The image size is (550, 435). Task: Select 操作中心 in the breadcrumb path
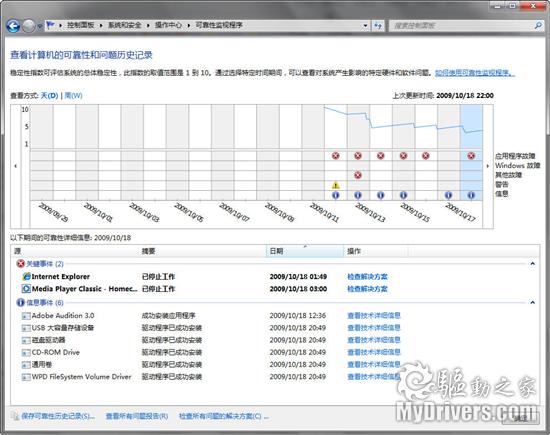168,25
